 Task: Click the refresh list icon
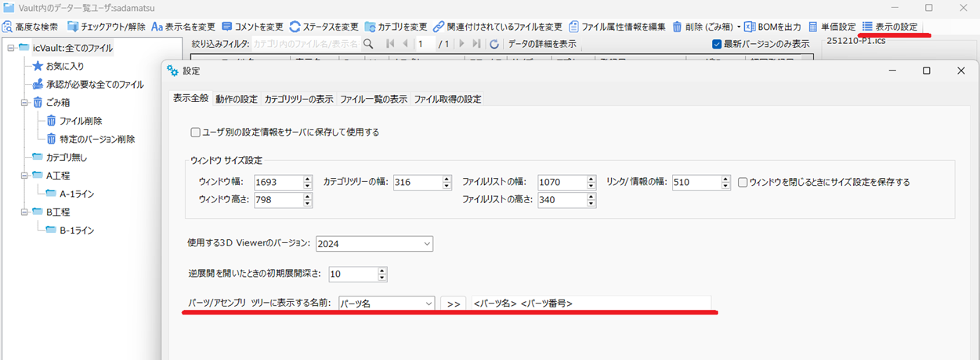(x=494, y=44)
